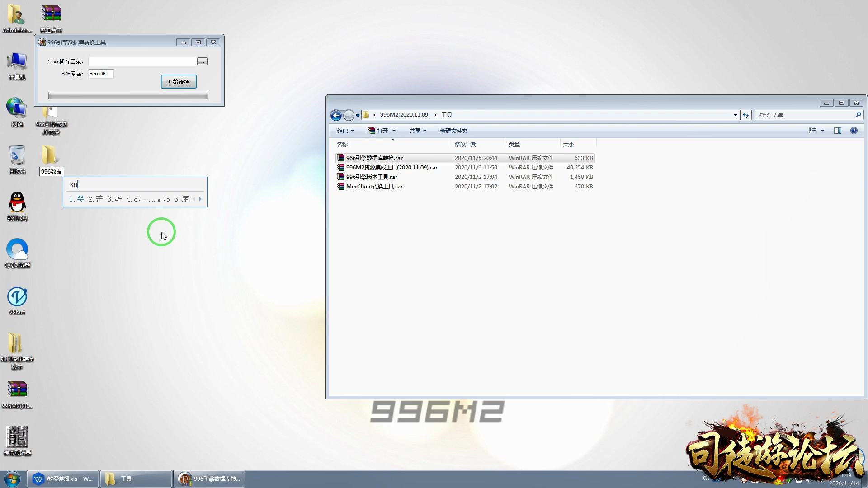Open the 计算机 desktop icon
Screen dimensions: 868x488
(17, 66)
